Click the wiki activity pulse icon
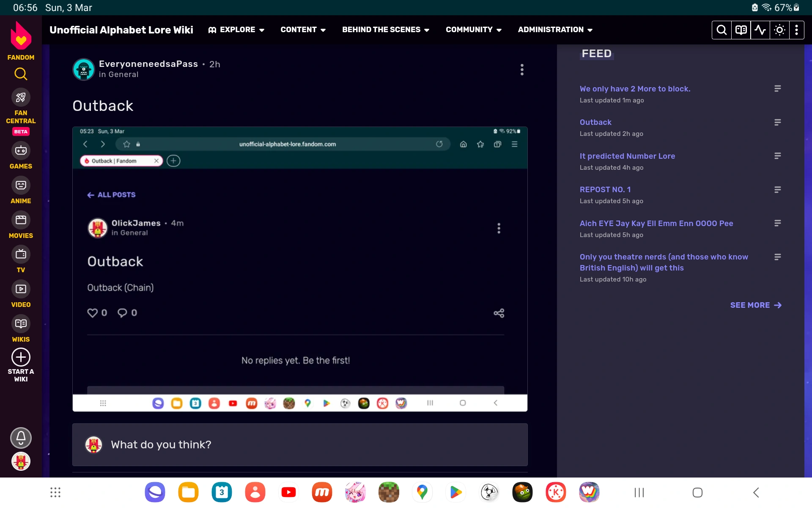The height and width of the screenshot is (508, 812). tap(760, 30)
